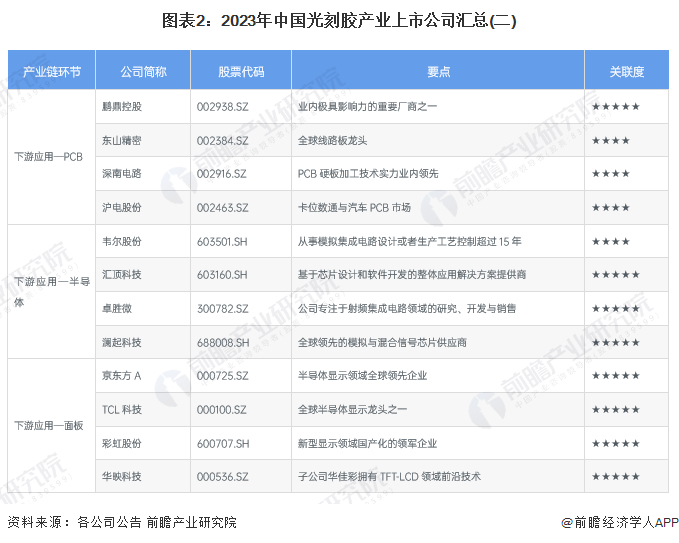The height and width of the screenshot is (543, 679).
Task: Select the '产业链环节' column header
Action: coord(52,71)
